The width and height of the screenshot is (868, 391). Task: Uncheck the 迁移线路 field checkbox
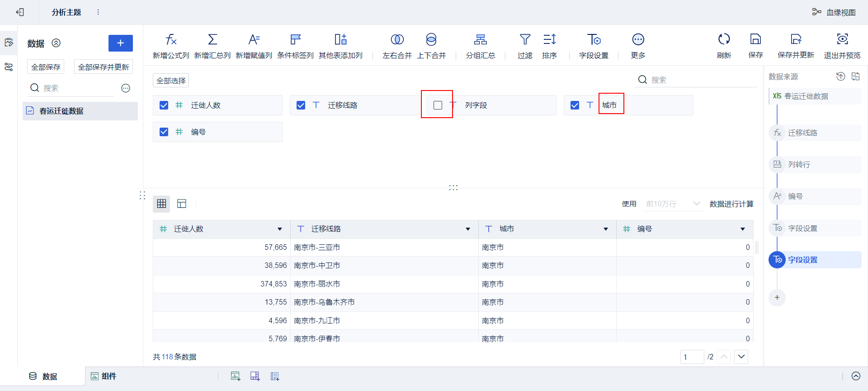point(301,105)
